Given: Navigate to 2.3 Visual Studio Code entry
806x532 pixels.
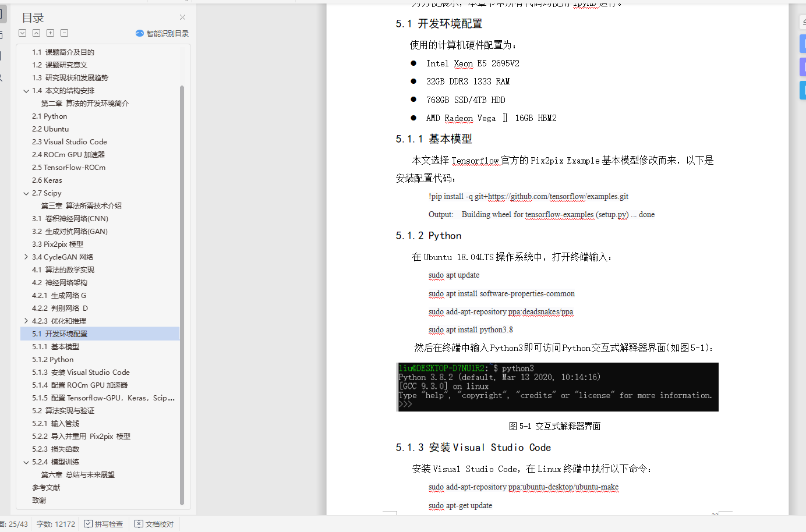Looking at the screenshot, I should 69,142.
